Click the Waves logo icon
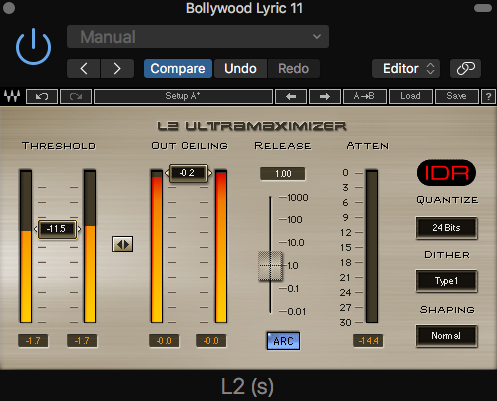 [x=12, y=96]
